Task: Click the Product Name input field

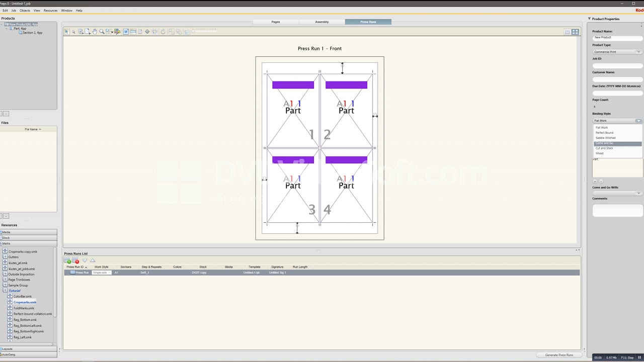Action: coord(617,38)
